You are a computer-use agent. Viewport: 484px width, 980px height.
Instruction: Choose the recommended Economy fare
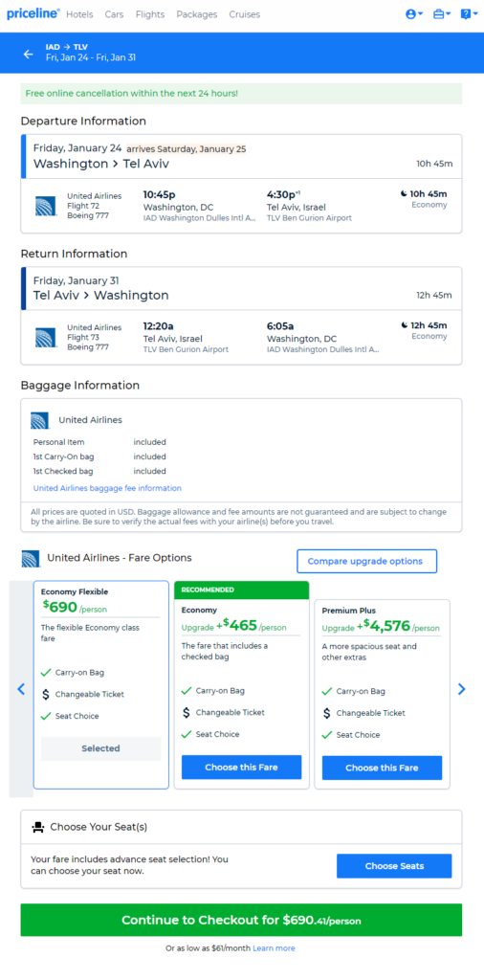(242, 767)
